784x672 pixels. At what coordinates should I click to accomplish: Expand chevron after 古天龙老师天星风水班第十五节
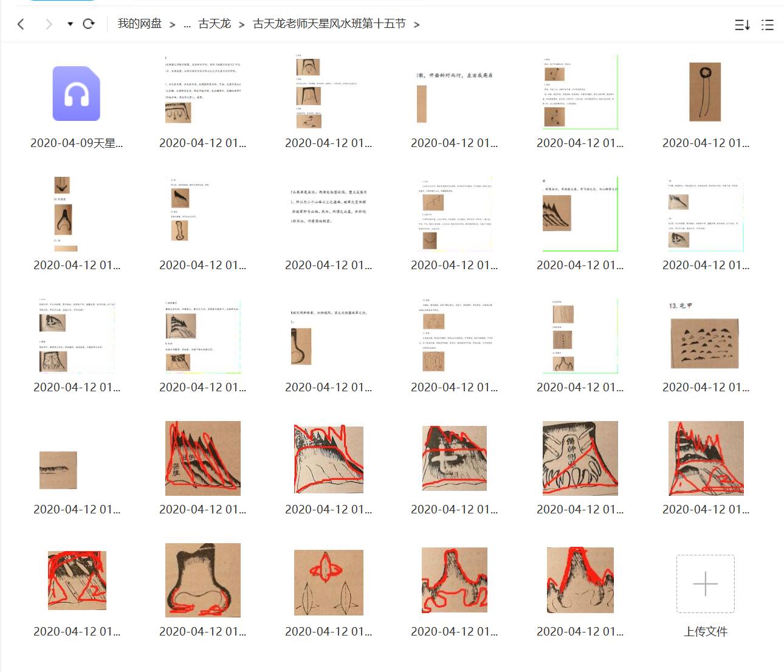click(416, 25)
